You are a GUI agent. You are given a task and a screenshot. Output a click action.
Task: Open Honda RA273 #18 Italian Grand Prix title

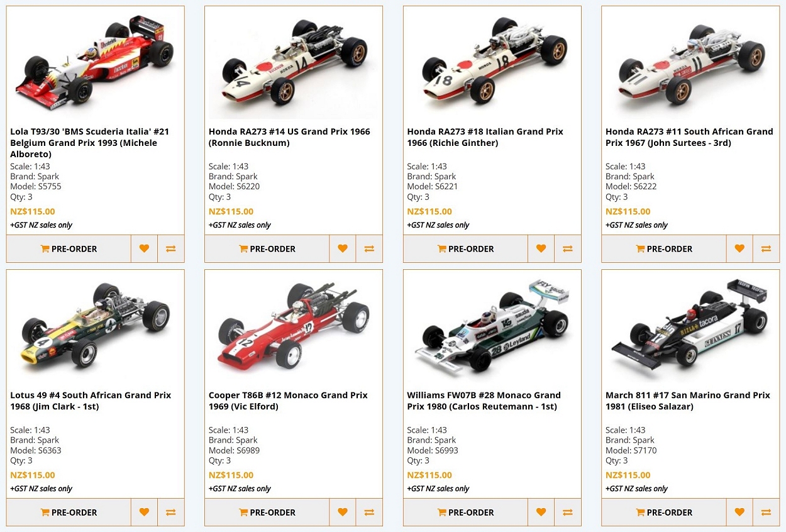pyautogui.click(x=485, y=137)
